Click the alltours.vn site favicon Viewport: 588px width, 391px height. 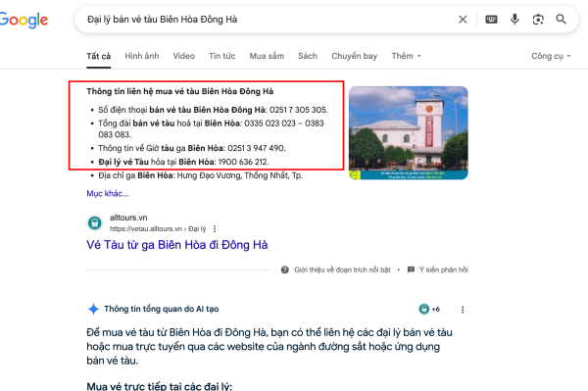pyautogui.click(x=94, y=223)
